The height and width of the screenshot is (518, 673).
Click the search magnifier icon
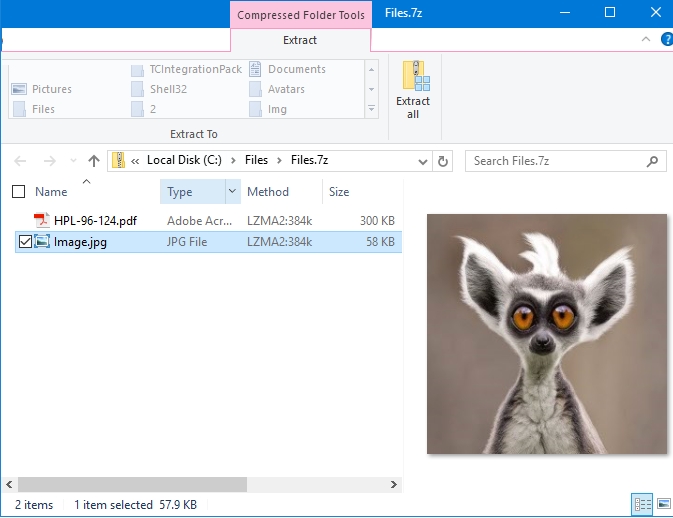[652, 161]
